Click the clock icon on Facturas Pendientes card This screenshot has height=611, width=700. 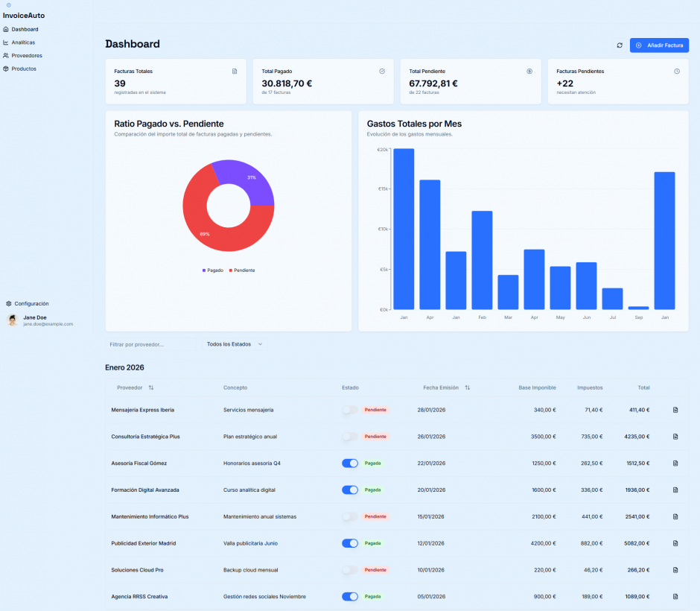(677, 72)
